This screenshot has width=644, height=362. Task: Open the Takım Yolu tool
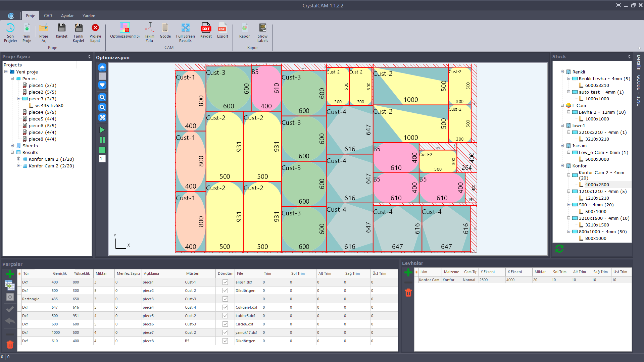[x=149, y=31]
